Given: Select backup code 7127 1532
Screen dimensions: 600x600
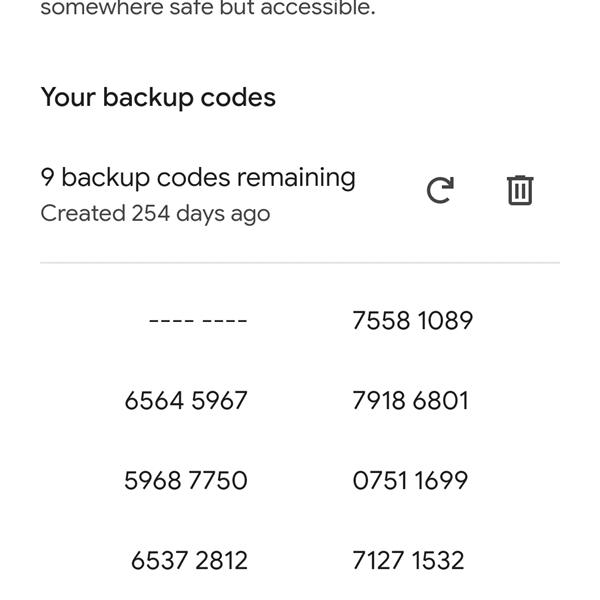Looking at the screenshot, I should (x=408, y=561).
